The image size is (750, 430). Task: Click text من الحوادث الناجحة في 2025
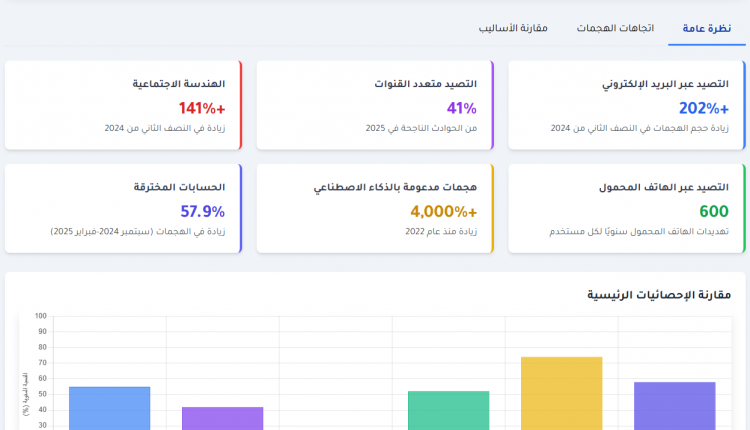pos(421,128)
